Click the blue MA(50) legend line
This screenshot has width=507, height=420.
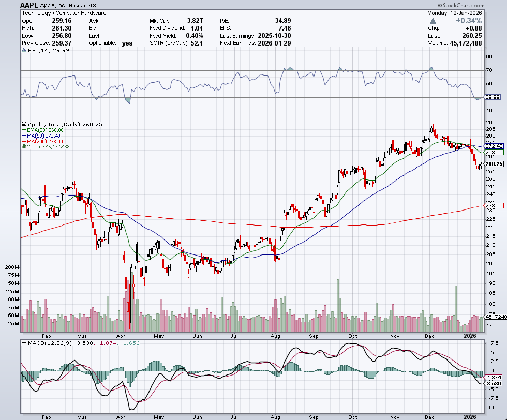point(24,136)
